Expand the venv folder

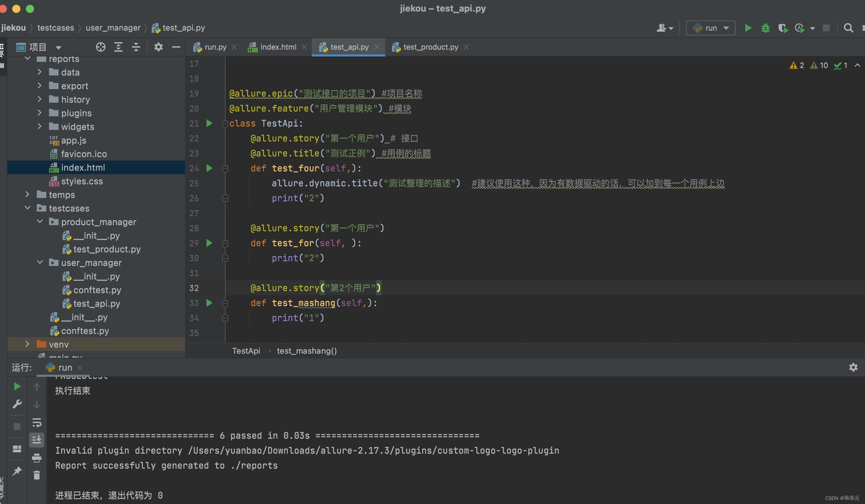pos(28,344)
